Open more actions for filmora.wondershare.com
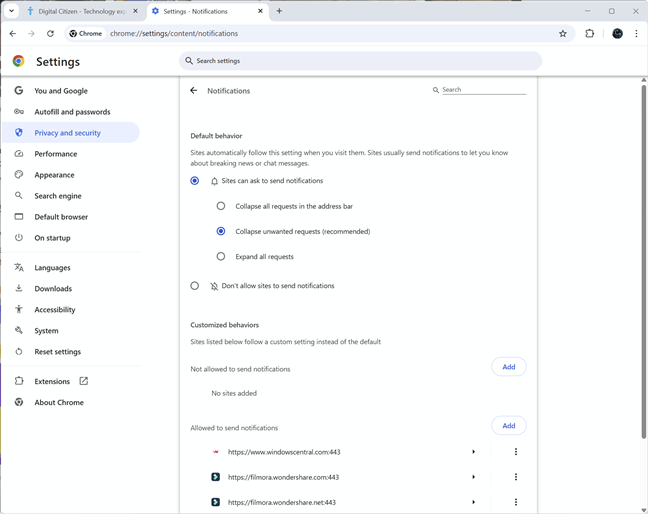Viewport: 648px width, 514px height. (515, 477)
